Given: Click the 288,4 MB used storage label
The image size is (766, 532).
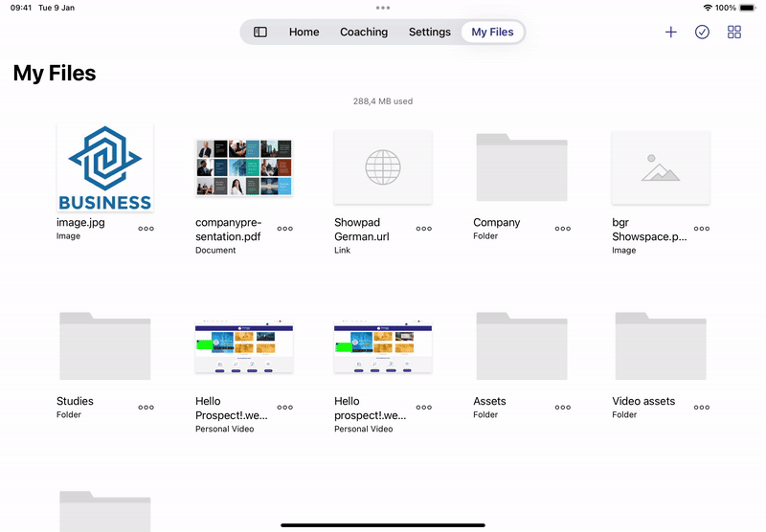Looking at the screenshot, I should coord(383,101).
